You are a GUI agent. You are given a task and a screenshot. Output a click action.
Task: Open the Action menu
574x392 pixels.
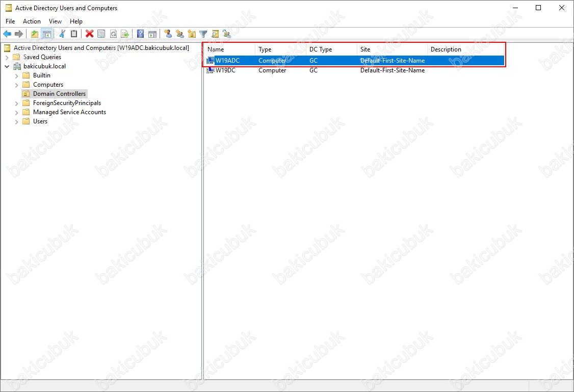[x=32, y=21]
